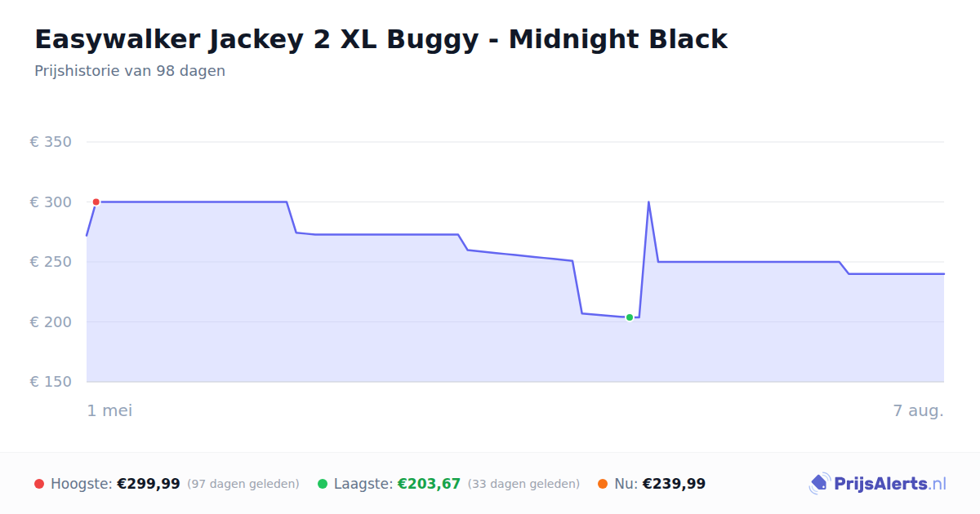Screen dimensions: 980x514
Task: Click the price spike peak on chart line
Action: point(648,202)
